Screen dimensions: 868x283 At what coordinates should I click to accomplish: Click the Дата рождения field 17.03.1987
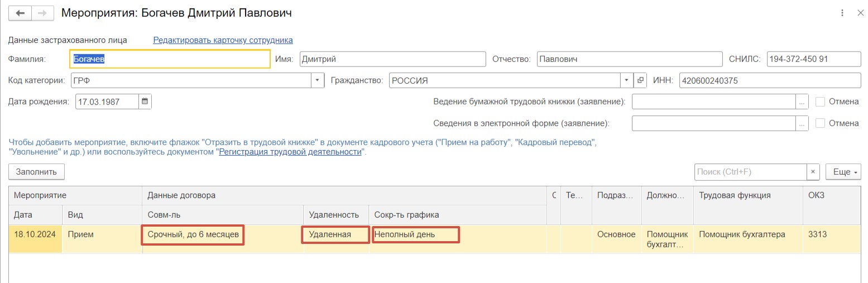point(107,102)
